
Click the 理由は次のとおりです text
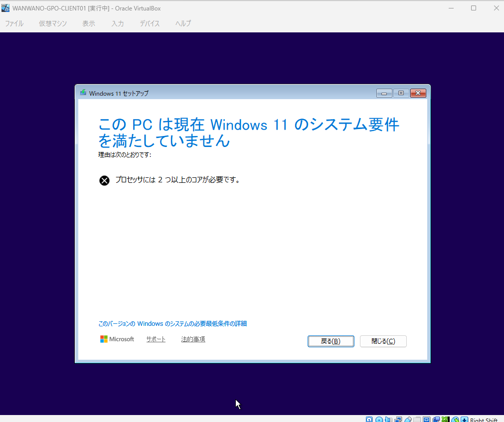[x=125, y=155]
